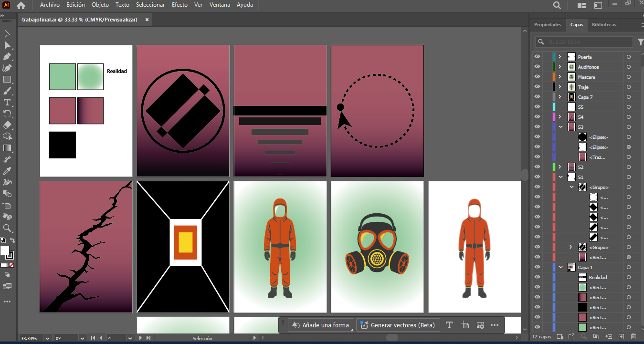644x344 pixels.
Task: Click the Gradient tool icon
Action: (x=7, y=148)
